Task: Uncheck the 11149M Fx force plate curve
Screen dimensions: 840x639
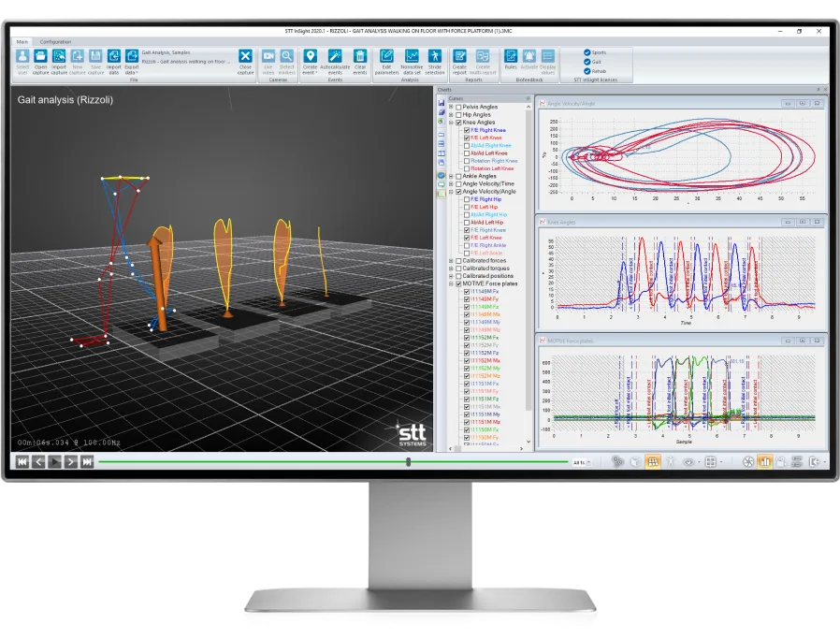Action: point(467,291)
